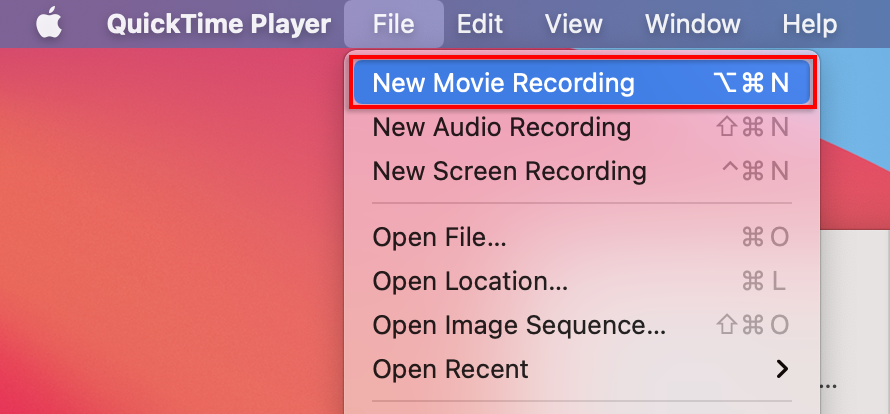This screenshot has height=414, width=890.
Task: Open the Help menu
Action: pyautogui.click(x=809, y=24)
